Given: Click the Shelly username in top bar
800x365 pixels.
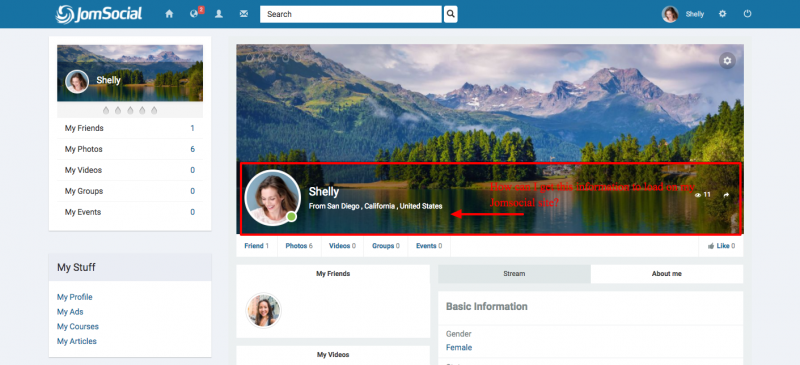Looking at the screenshot, I should (x=694, y=14).
